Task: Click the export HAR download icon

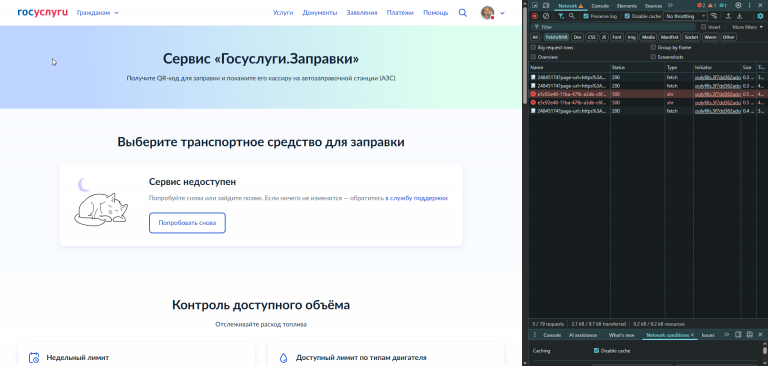Action: [x=740, y=16]
